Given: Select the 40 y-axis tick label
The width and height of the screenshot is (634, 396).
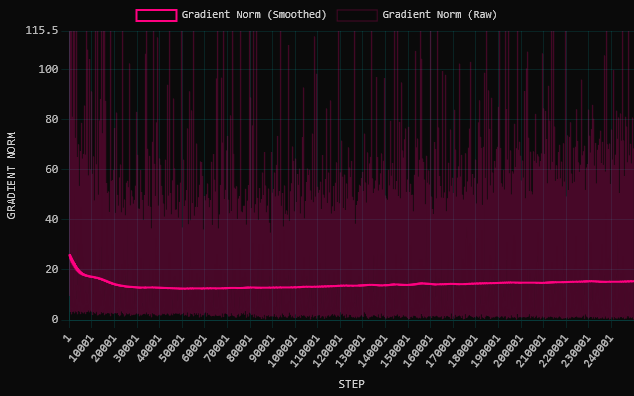Looking at the screenshot, I should tap(51, 219).
